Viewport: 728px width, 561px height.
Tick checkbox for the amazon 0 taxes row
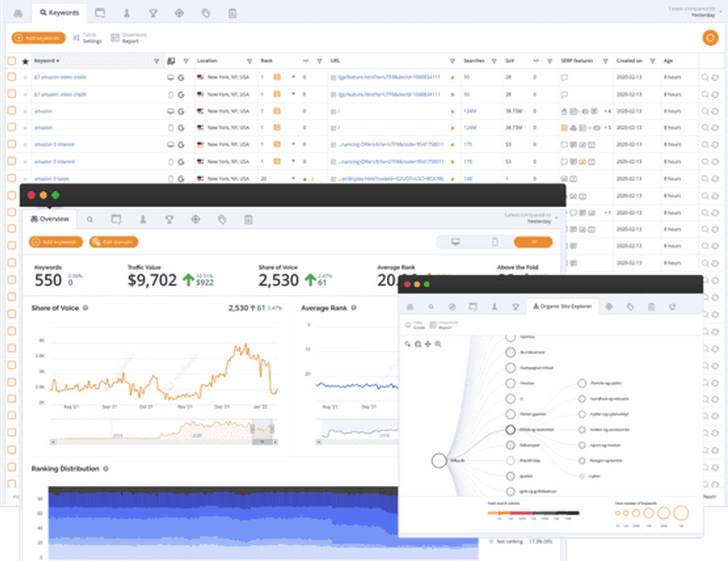tap(11, 177)
